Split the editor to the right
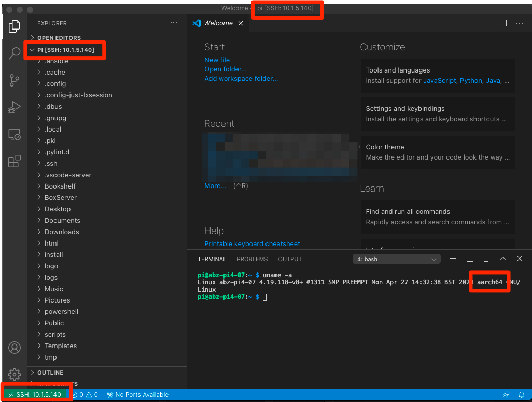Viewport: 532px width, 402px height. pos(503,23)
